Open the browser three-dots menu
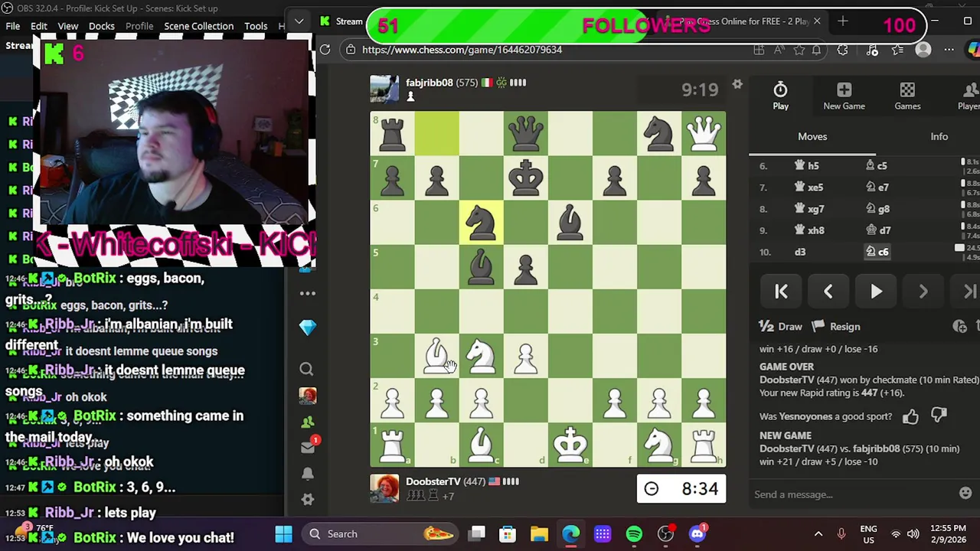This screenshot has height=551, width=980. [x=949, y=50]
